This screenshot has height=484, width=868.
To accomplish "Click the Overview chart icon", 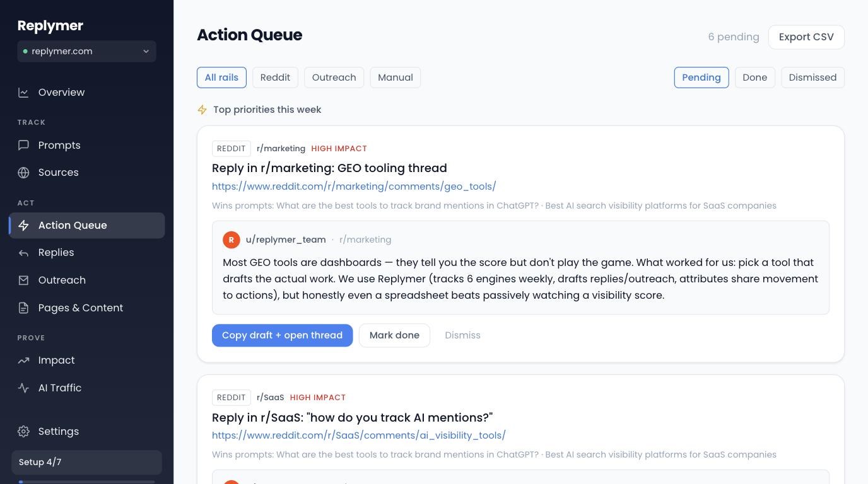I will (x=23, y=93).
